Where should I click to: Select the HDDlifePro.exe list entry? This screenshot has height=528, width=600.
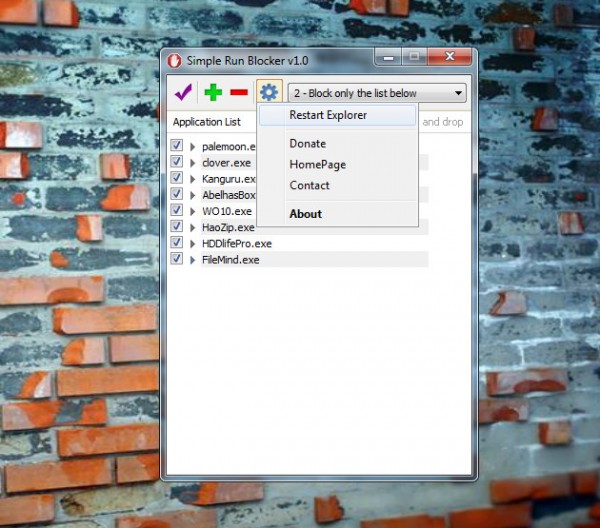tap(237, 244)
